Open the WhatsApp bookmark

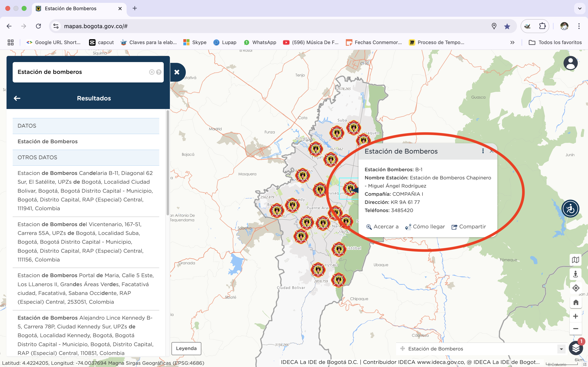(260, 42)
